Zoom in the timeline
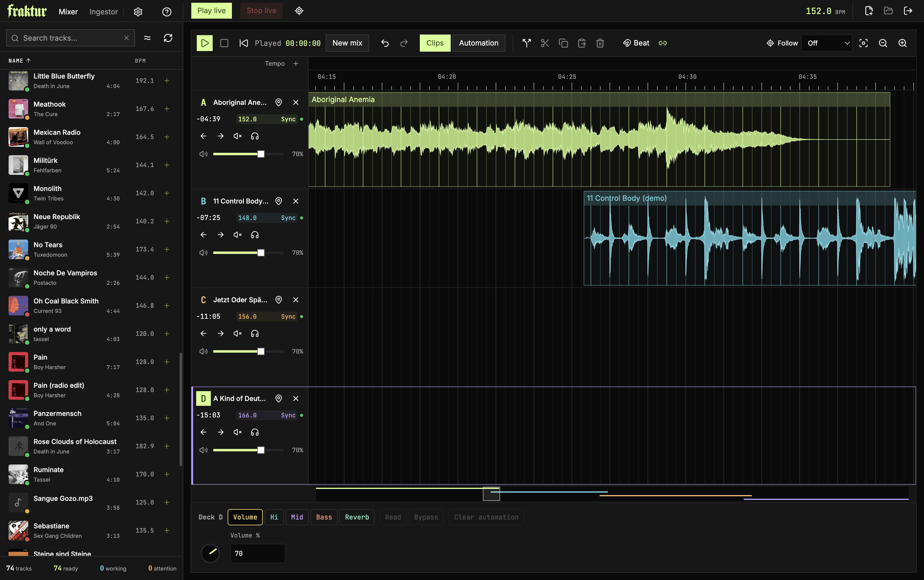This screenshot has height=580, width=924. click(x=903, y=43)
